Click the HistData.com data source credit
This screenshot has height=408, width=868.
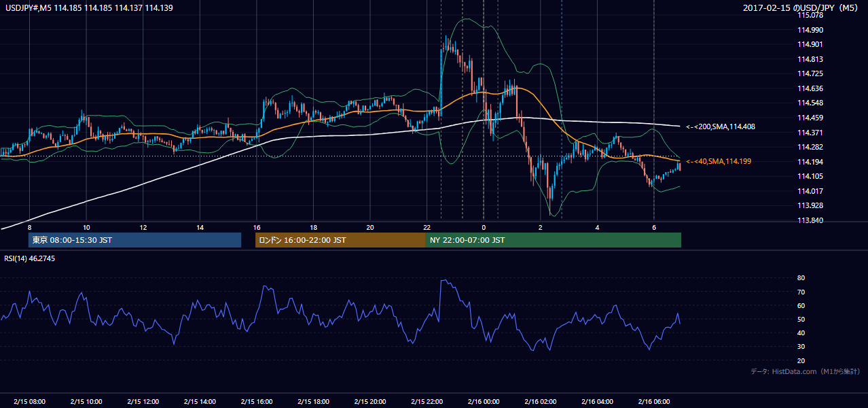click(806, 371)
